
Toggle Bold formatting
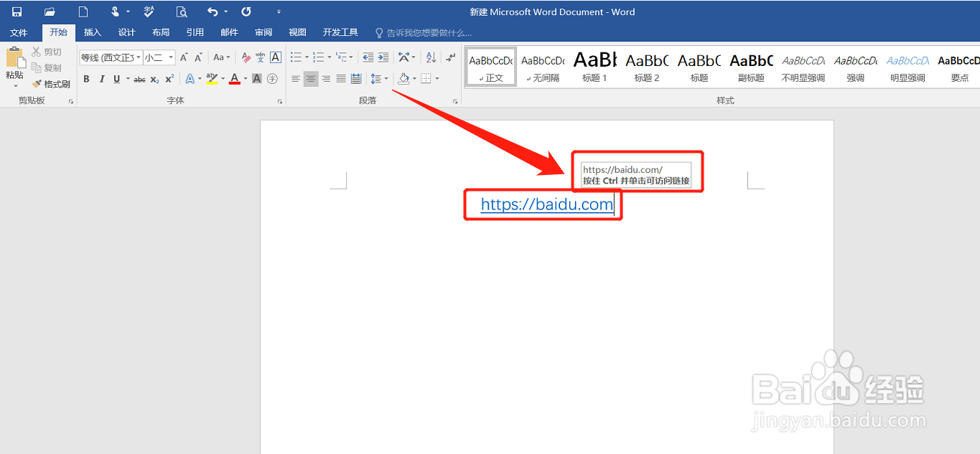click(86, 79)
